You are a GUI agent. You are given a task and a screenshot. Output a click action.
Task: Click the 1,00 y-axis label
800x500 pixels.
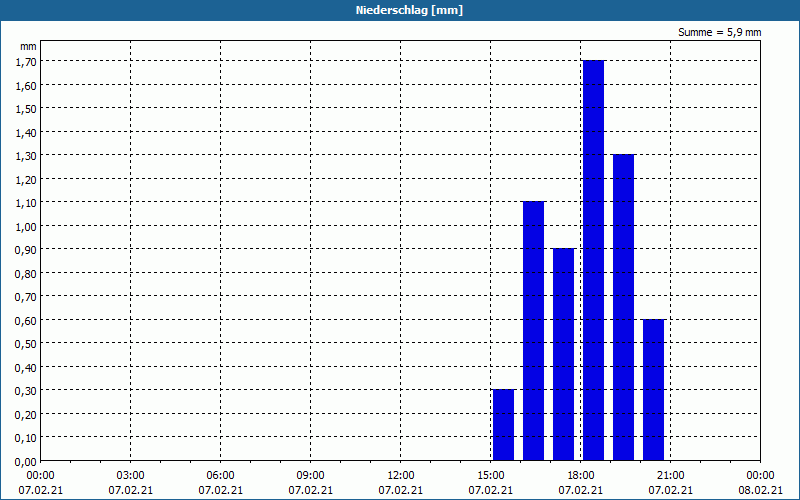(x=26, y=227)
